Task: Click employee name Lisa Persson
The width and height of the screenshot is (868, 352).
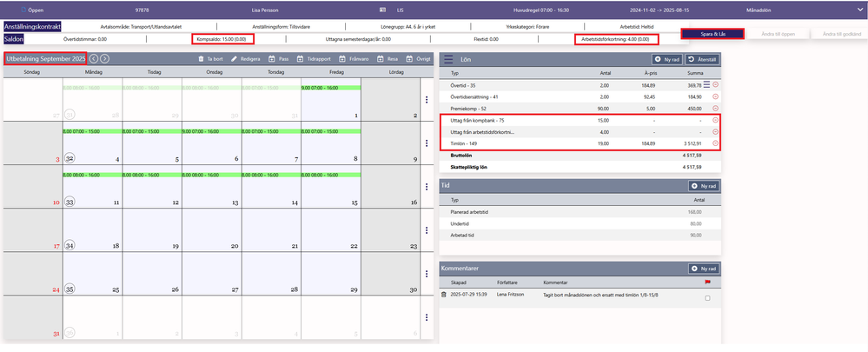Action: [x=263, y=10]
